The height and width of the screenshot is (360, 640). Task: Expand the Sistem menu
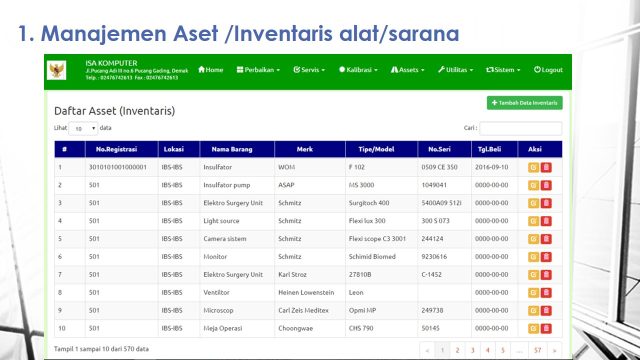(x=503, y=70)
